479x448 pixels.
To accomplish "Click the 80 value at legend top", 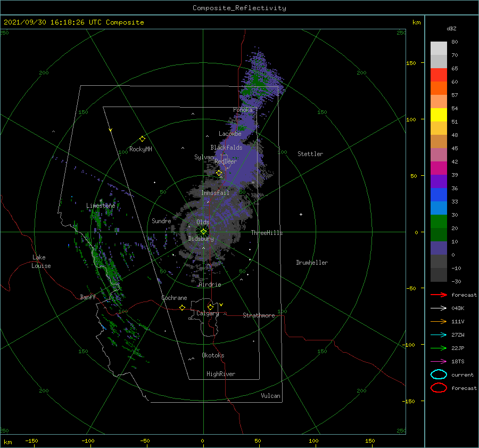I will 455,42.
